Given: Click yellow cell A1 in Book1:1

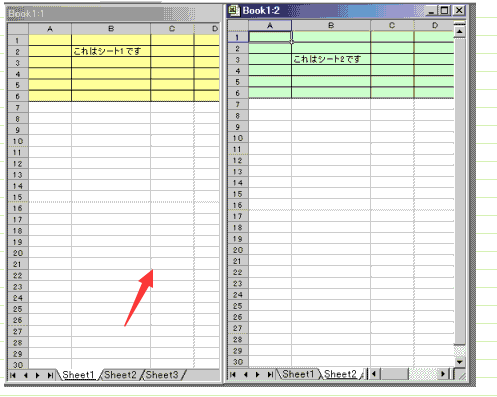Looking at the screenshot, I should (50, 40).
